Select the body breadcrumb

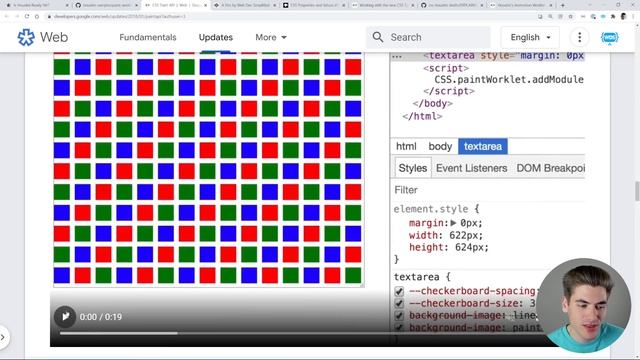pyautogui.click(x=440, y=146)
